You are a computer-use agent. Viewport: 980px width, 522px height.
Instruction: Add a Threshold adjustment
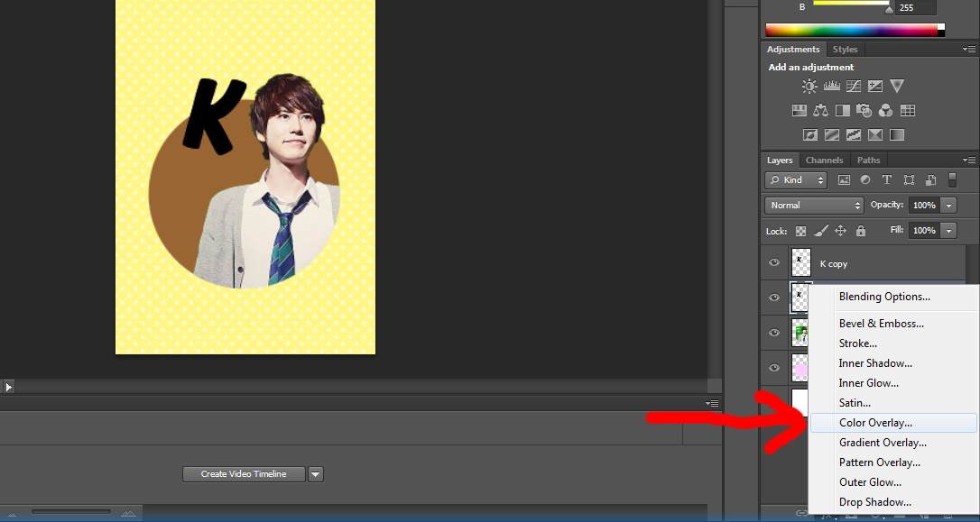click(853, 134)
